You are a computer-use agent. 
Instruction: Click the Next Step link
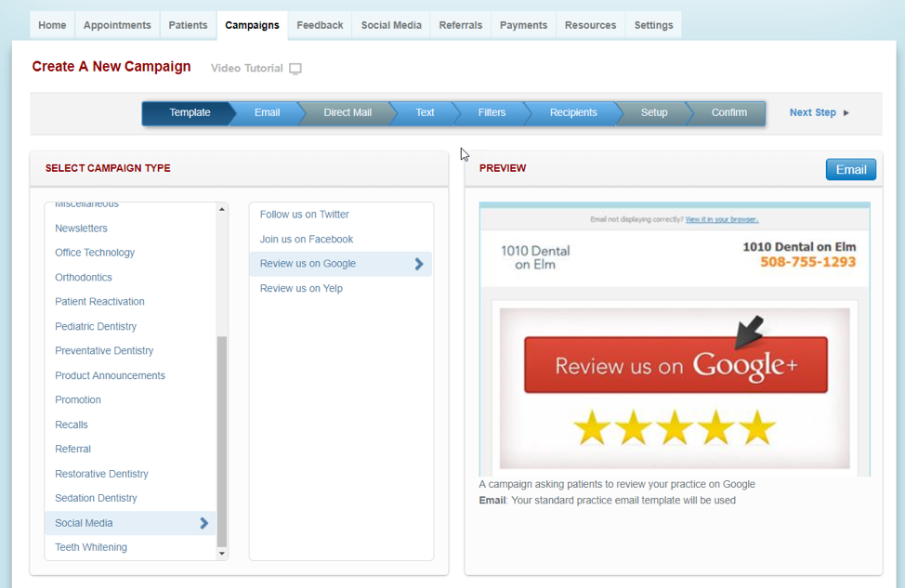pyautogui.click(x=813, y=113)
